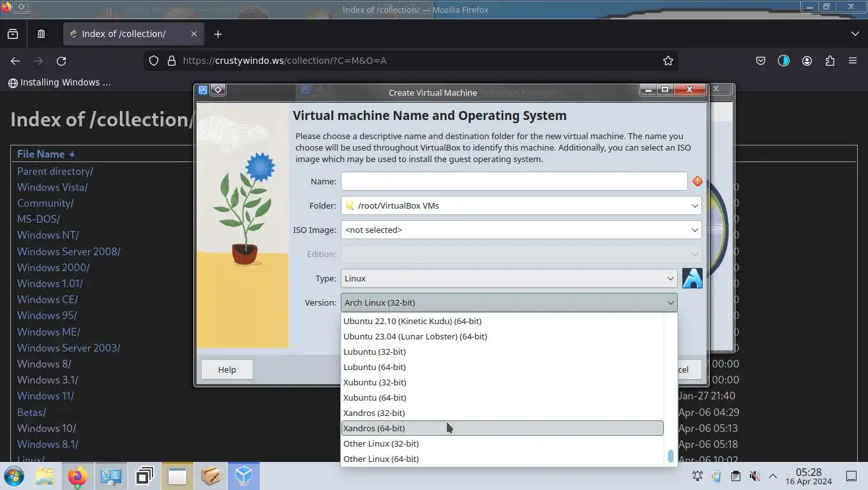Open the Windows 1.01/ folder link
Viewport: 868px width, 490px height.
50,283
